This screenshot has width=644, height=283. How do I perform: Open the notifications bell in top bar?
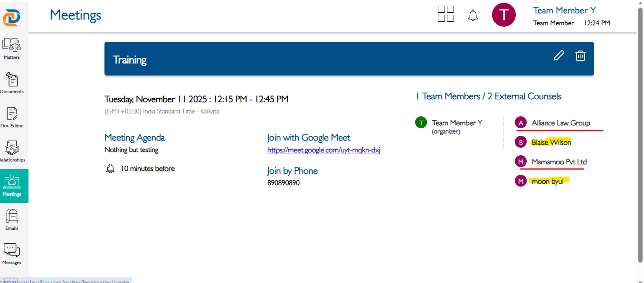pyautogui.click(x=473, y=15)
